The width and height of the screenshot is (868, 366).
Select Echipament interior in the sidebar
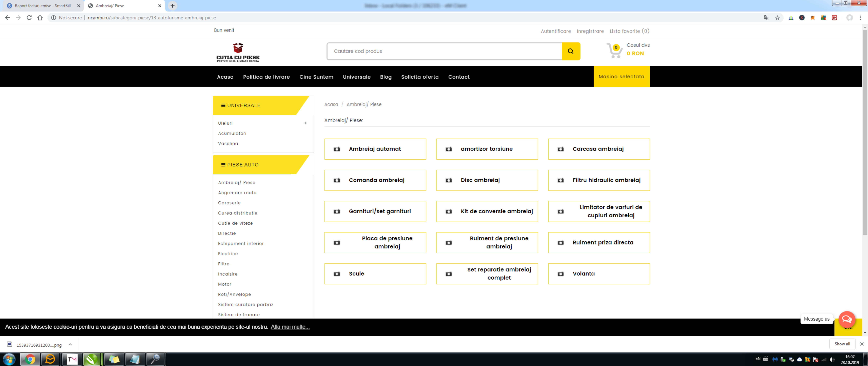[241, 244]
